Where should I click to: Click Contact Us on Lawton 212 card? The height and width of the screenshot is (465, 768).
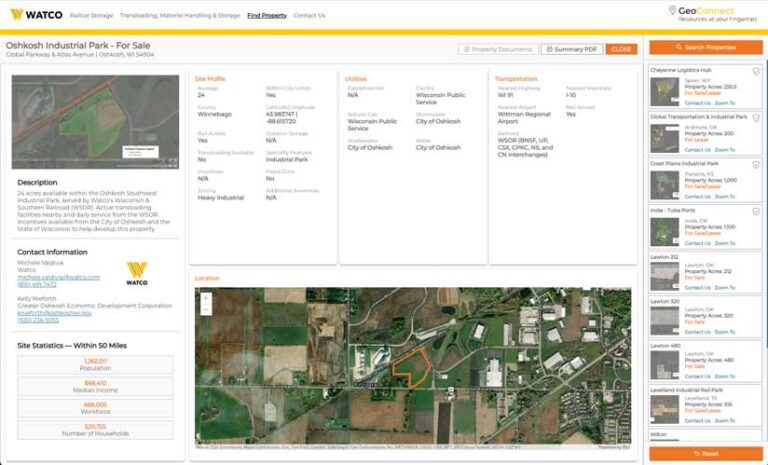[697, 288]
